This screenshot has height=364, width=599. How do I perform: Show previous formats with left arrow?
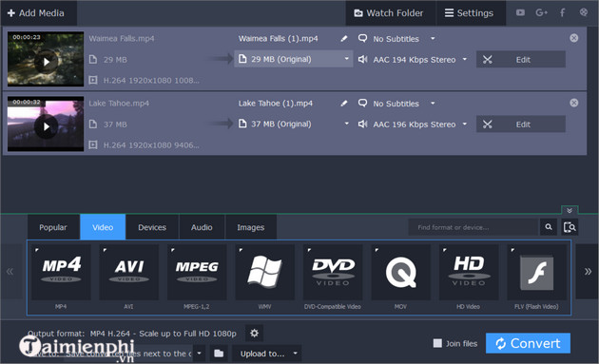[x=10, y=272]
